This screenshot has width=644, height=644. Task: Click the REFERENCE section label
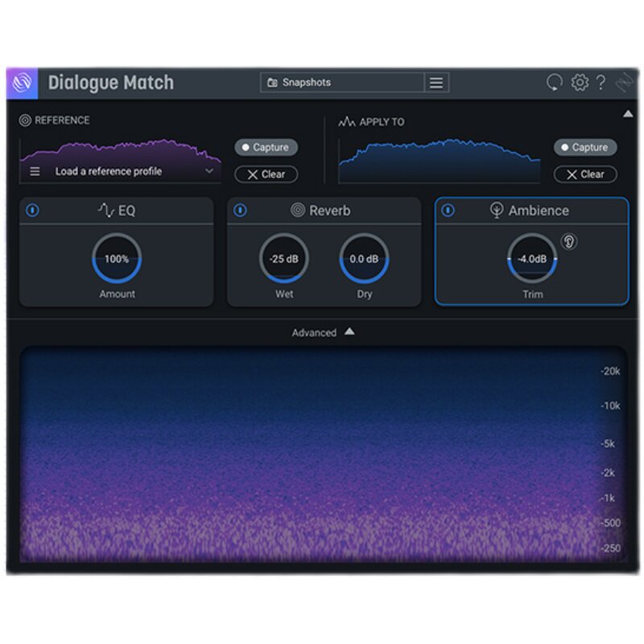(62, 120)
